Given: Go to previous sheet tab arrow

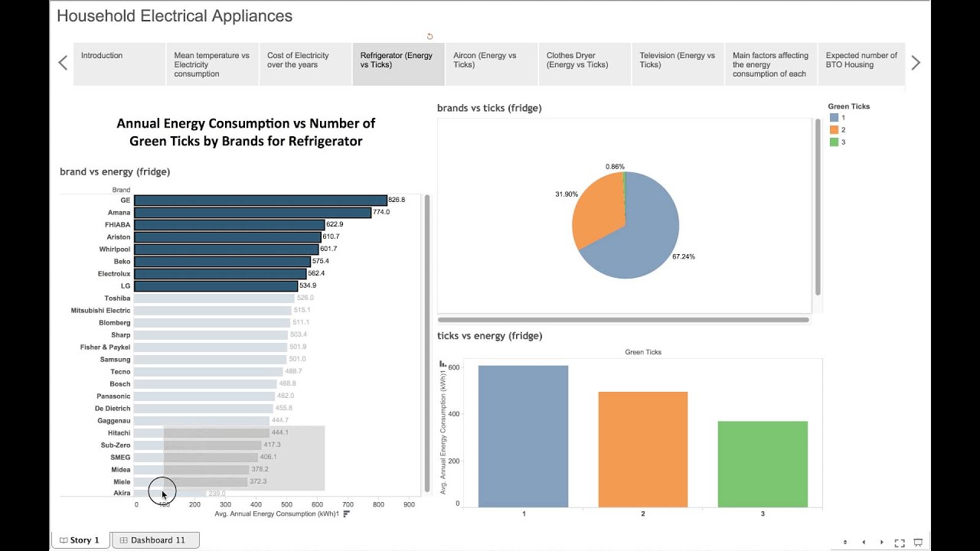Looking at the screenshot, I should coord(864,542).
